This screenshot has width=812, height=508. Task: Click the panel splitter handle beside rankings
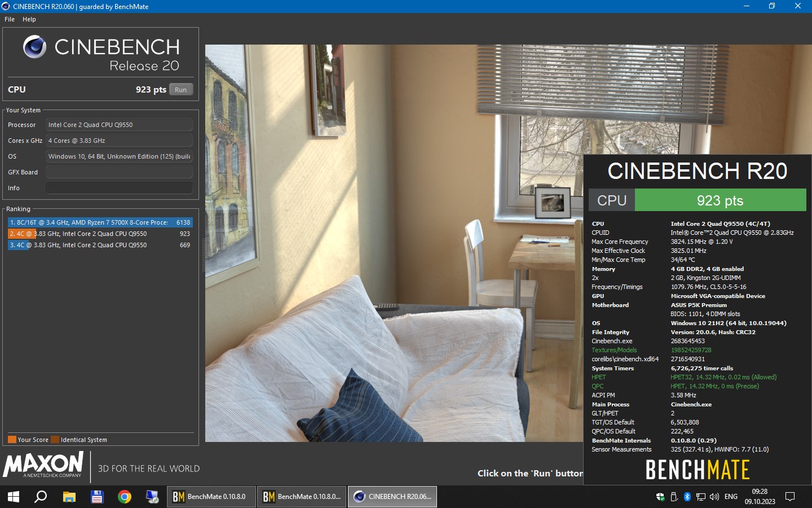tap(202, 255)
